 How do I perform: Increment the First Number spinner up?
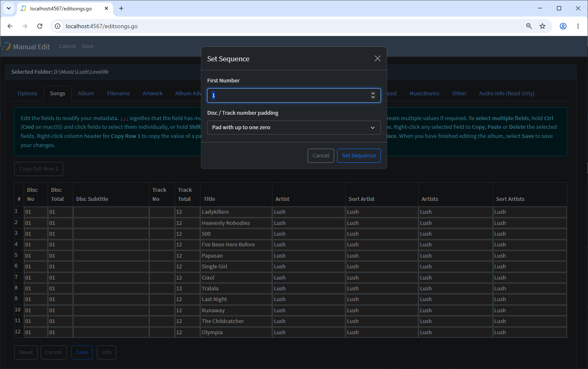coord(373,93)
